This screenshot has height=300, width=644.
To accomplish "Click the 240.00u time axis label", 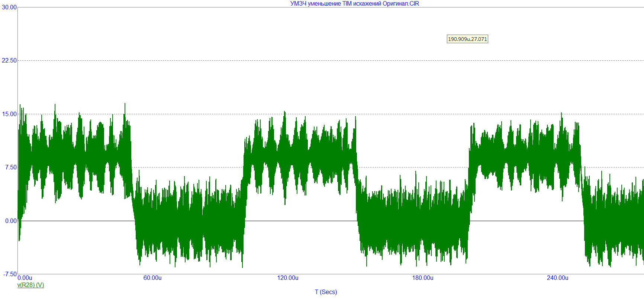I will click(558, 278).
